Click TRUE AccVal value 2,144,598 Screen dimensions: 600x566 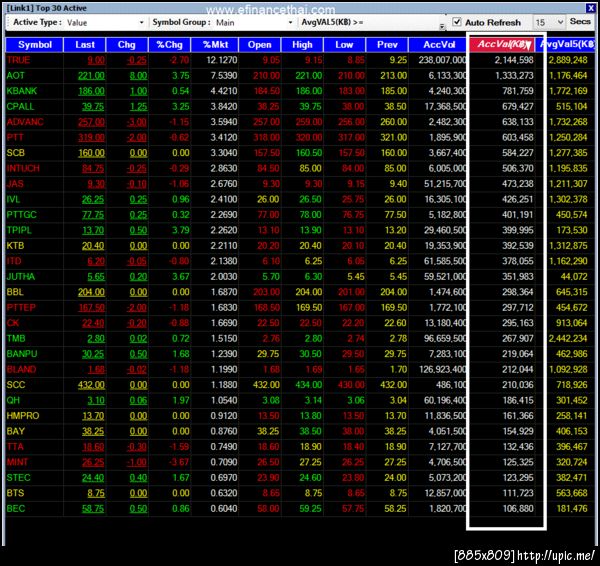[x=514, y=60]
